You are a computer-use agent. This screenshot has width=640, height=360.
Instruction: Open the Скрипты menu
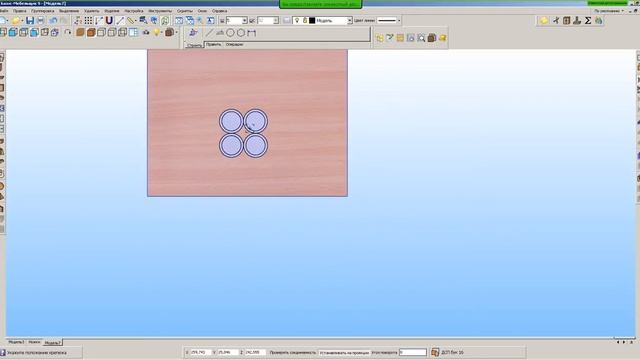click(184, 11)
